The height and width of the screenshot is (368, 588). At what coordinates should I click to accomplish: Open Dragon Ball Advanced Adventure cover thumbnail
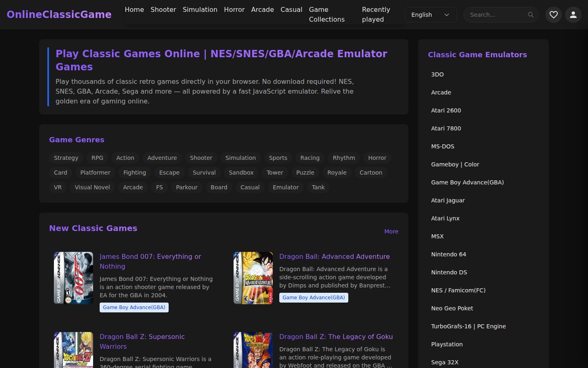coord(253,278)
